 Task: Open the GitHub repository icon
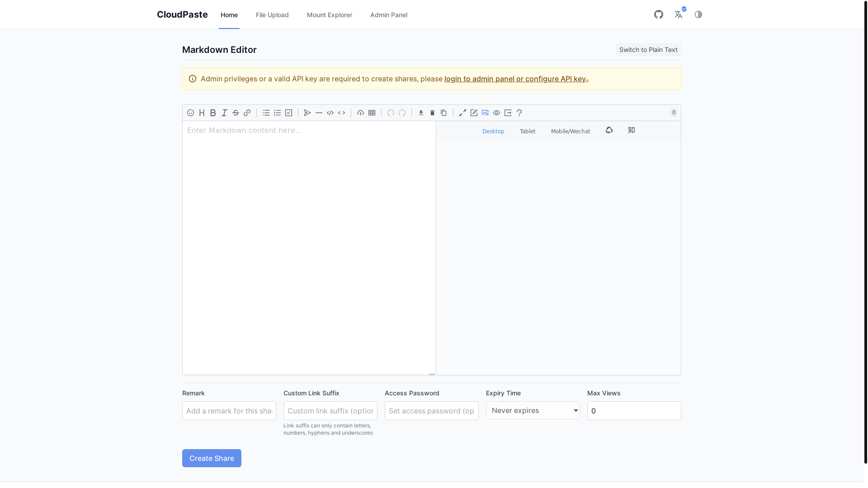(x=659, y=14)
